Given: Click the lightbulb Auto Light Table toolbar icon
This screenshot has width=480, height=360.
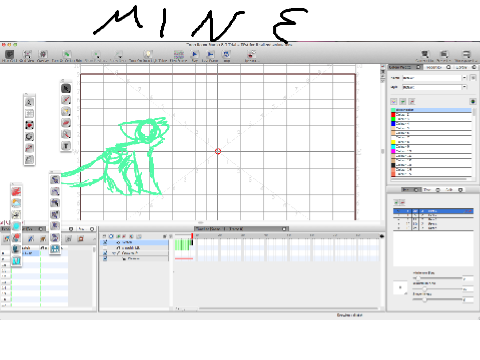Looking at the screenshot, I should pos(148,55).
